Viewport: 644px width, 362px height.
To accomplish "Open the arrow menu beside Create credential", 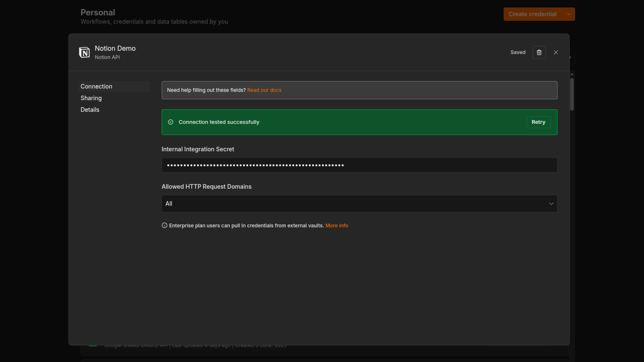I will coord(569,14).
